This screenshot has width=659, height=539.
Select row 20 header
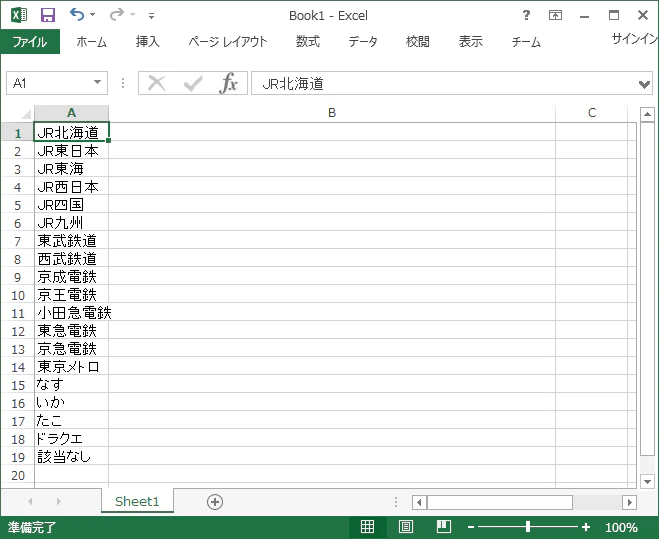[17, 476]
